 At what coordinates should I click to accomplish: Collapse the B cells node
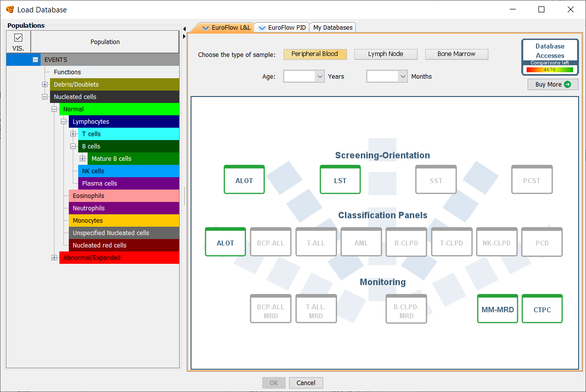coord(73,146)
